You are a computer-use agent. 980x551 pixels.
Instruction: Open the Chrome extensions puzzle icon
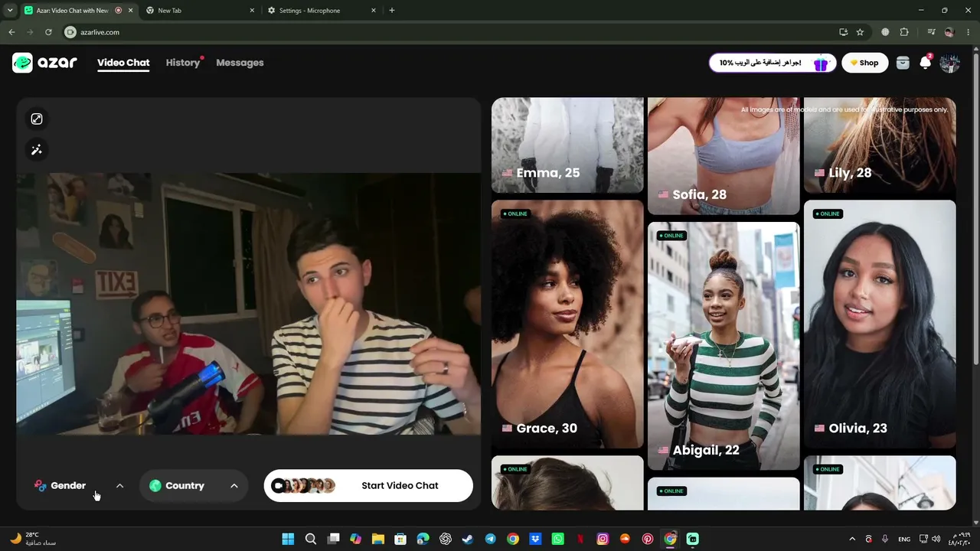point(904,32)
